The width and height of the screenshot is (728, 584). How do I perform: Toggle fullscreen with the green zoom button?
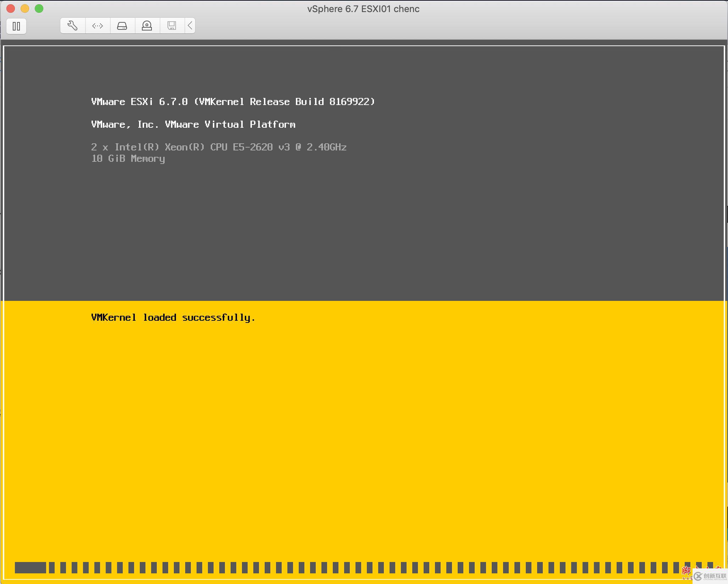[39, 9]
